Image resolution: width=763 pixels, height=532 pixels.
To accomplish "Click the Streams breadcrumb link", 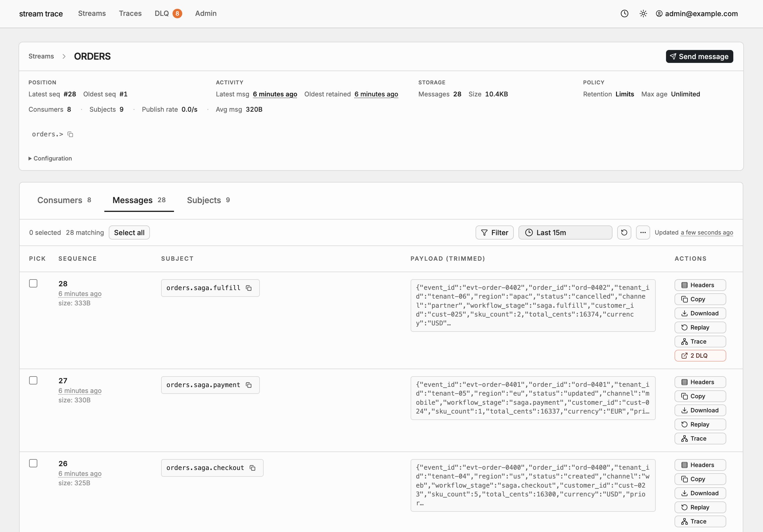I will point(41,56).
